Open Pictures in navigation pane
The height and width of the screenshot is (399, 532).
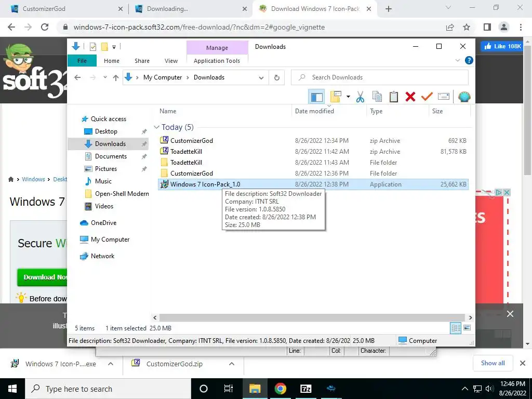coord(105,169)
